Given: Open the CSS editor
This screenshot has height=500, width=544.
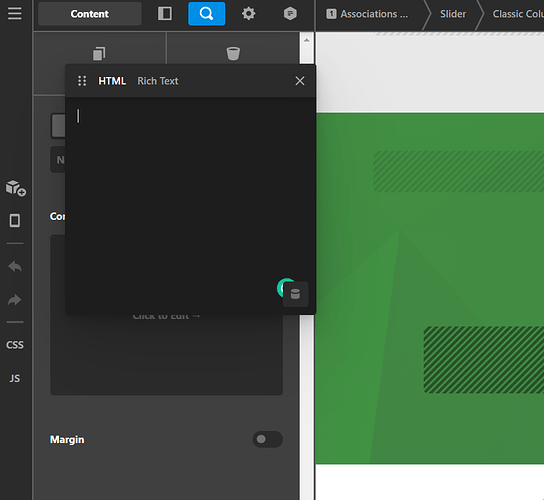Looking at the screenshot, I should point(15,345).
